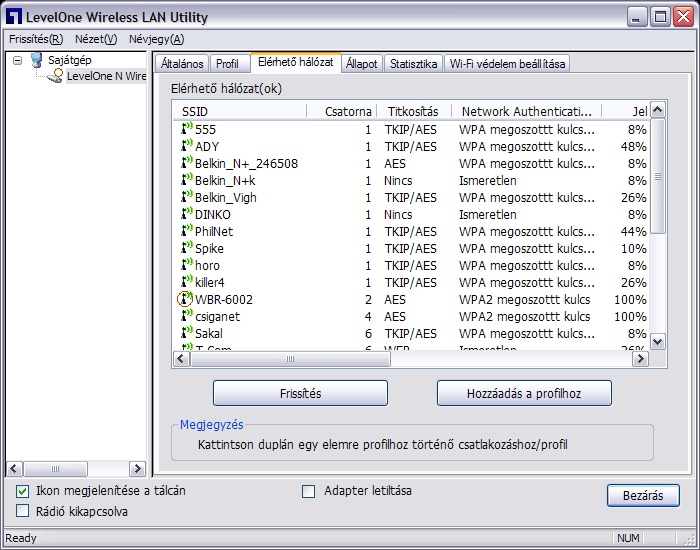Viewport: 700px width, 550px height.
Task: Select the WBR-6002 network row
Action: point(411,299)
